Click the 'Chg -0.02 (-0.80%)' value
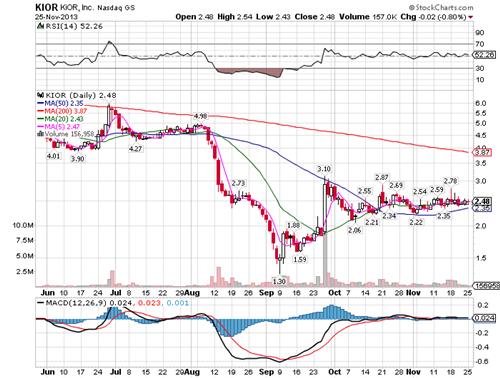Viewport: 500px width, 378px height. click(x=433, y=17)
